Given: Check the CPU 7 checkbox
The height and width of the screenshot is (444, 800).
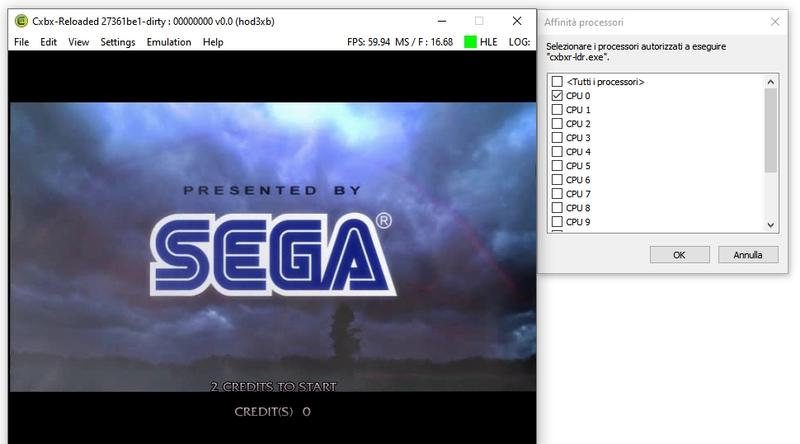Looking at the screenshot, I should point(557,194).
